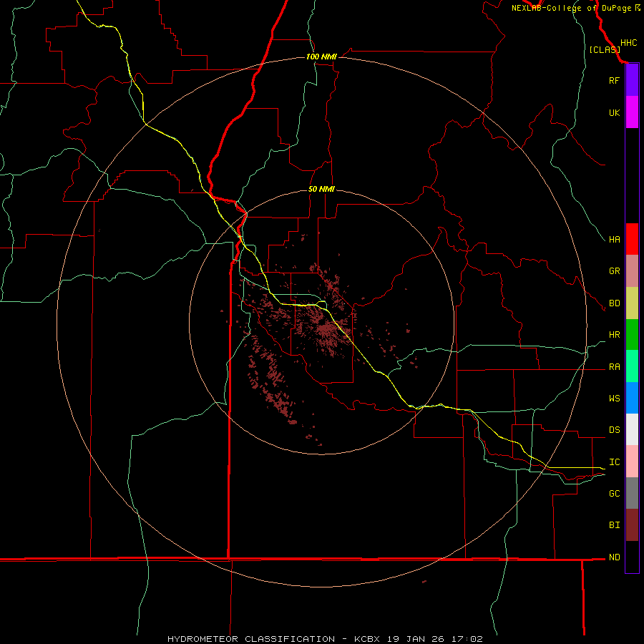Click the isolated echo below the 100 NMI ring

424,581
